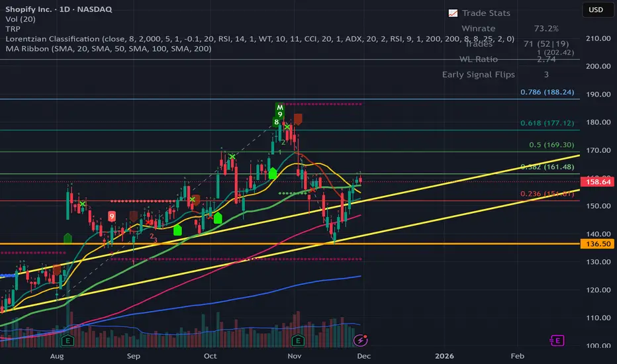This screenshot has width=617, height=364.
Task: Click the 120.00 price axis label
Action: click(x=598, y=290)
